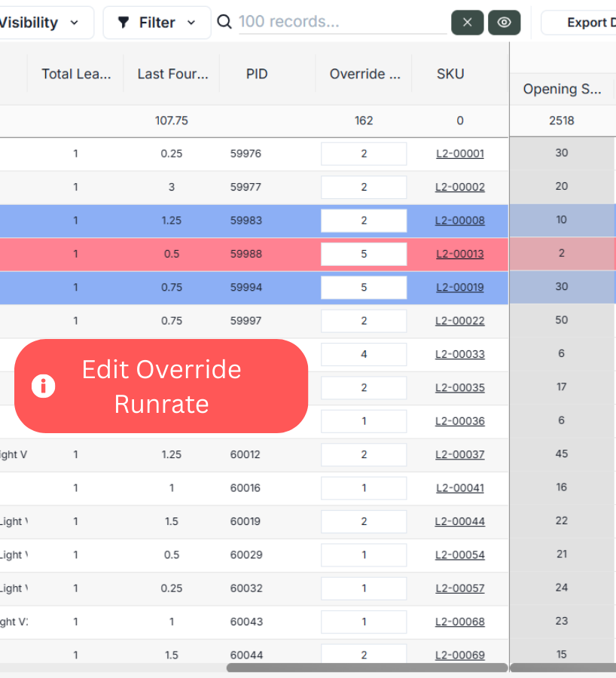Edit override runrate for L2-00033
616x678 pixels.
point(364,354)
